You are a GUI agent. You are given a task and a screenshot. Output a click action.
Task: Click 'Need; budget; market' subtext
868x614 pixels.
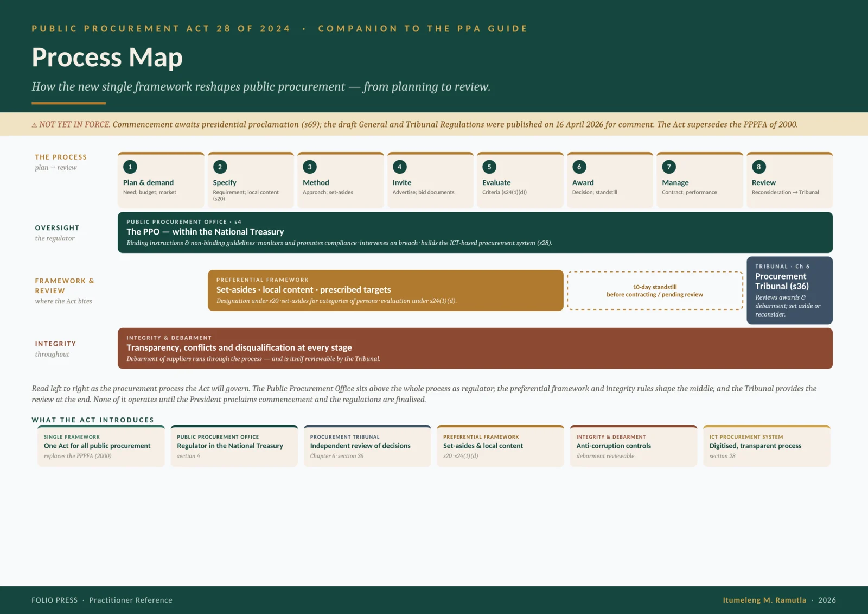coord(150,192)
